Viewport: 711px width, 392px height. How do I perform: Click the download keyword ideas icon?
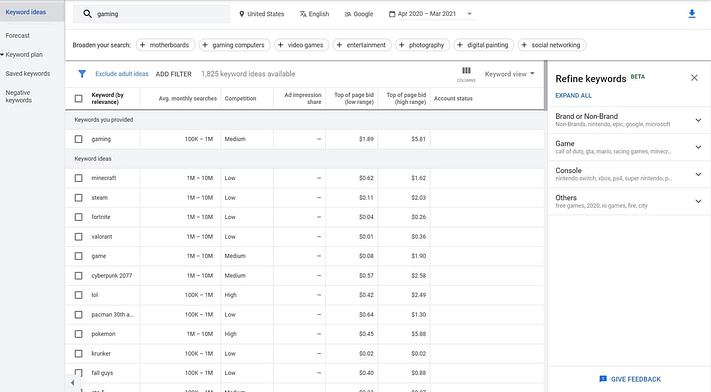pyautogui.click(x=692, y=14)
